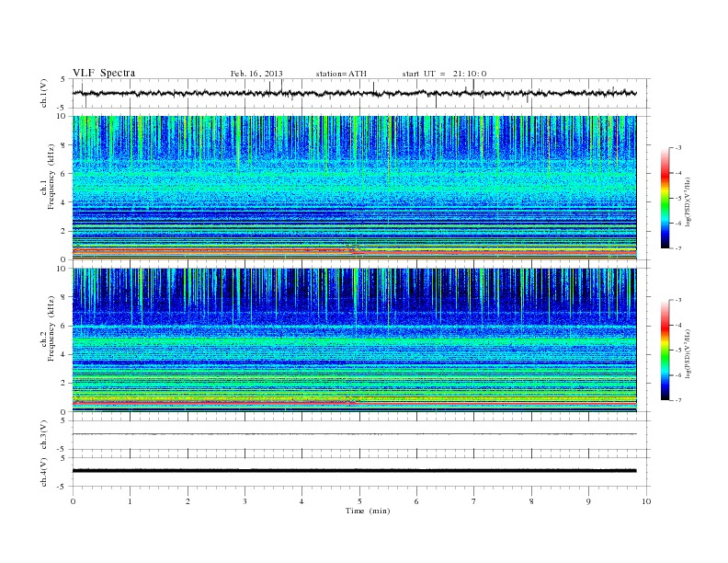728x563 pixels.
Task: Click the ch.2 color bar's log(PSD) label
Action: click(688, 353)
